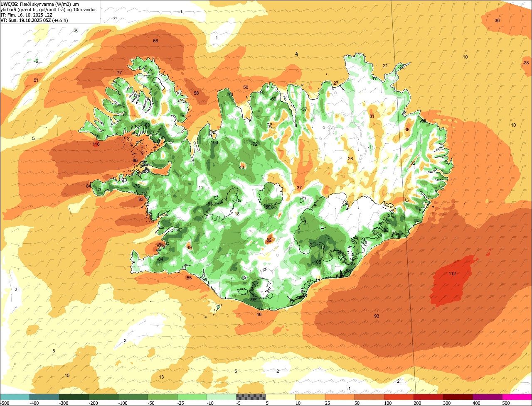Click the value '27' on the north coast
532x406 pixels.
click(x=336, y=83)
